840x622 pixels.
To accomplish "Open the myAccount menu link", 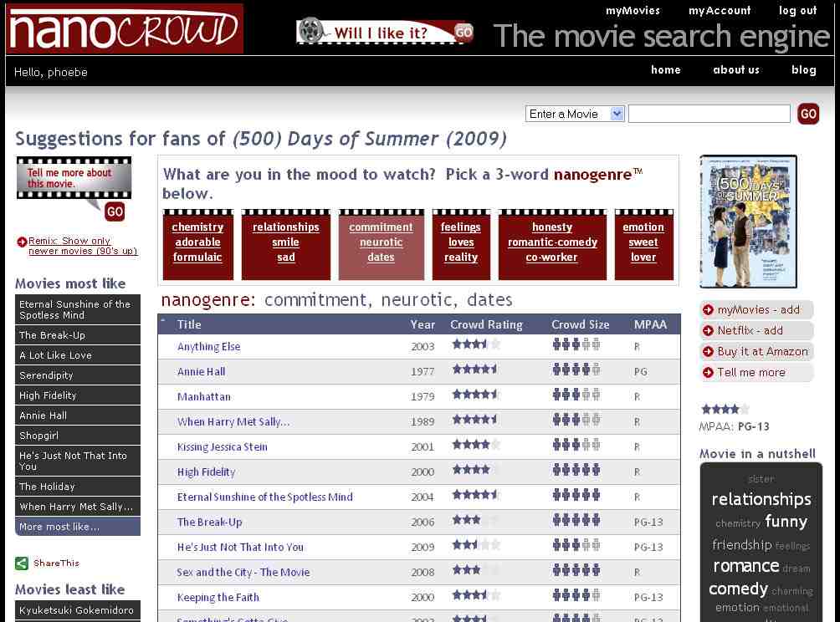I will 720,11.
